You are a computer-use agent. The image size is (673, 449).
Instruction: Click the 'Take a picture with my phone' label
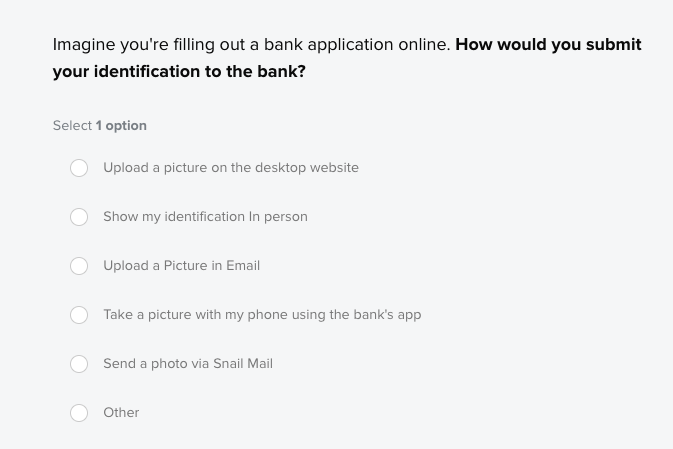click(262, 315)
